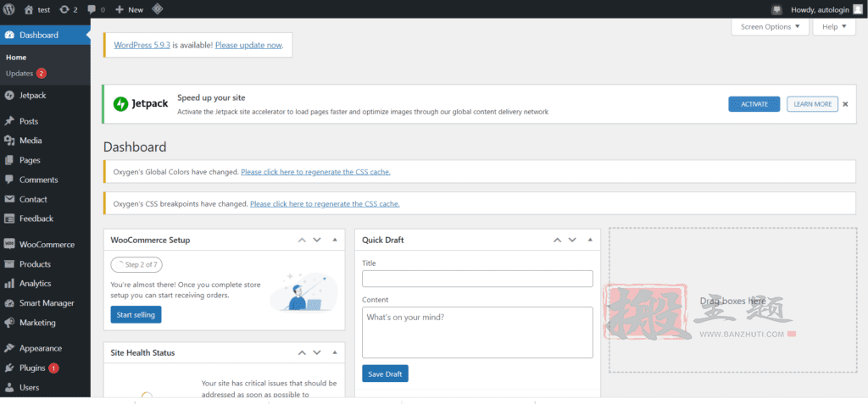Expand the Screen Options dropdown
Screen dimensions: 868x404
click(x=770, y=26)
